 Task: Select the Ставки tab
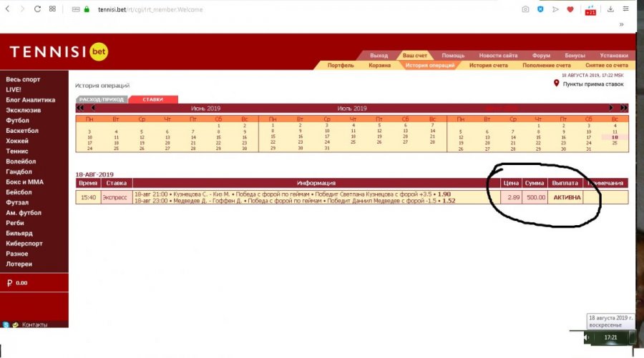tap(152, 99)
